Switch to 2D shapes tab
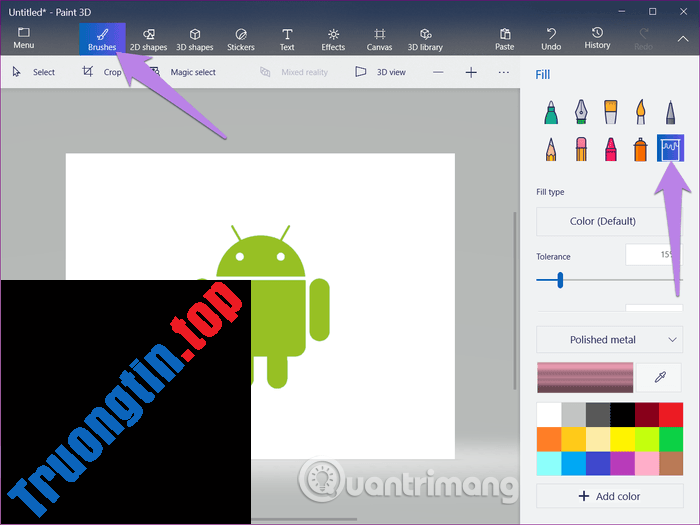Image resolution: width=700 pixels, height=525 pixels. coord(148,39)
